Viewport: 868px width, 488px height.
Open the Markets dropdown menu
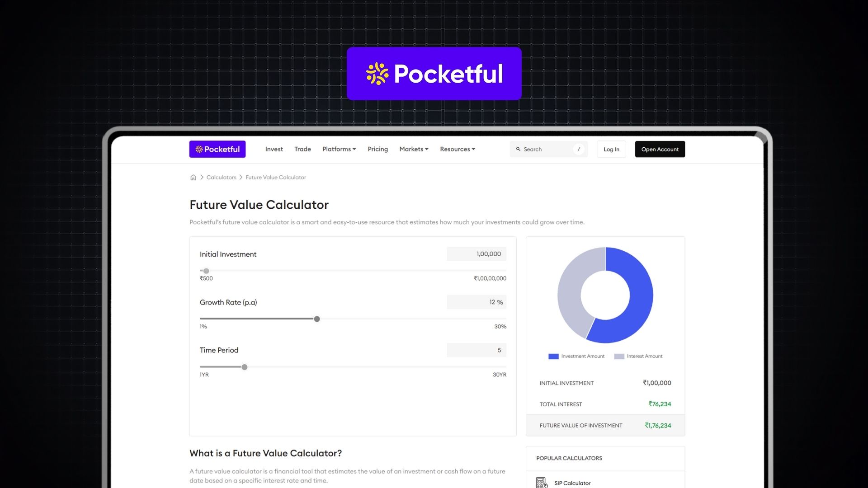pyautogui.click(x=413, y=149)
